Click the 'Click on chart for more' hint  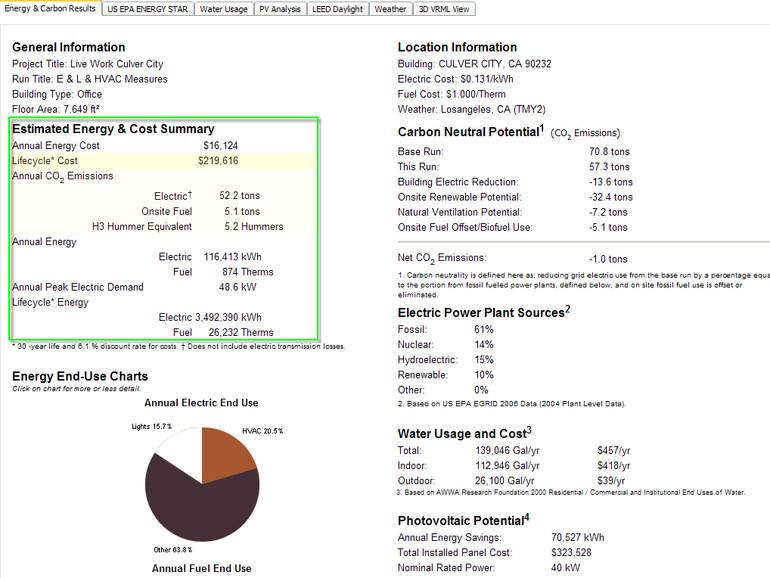[77, 389]
